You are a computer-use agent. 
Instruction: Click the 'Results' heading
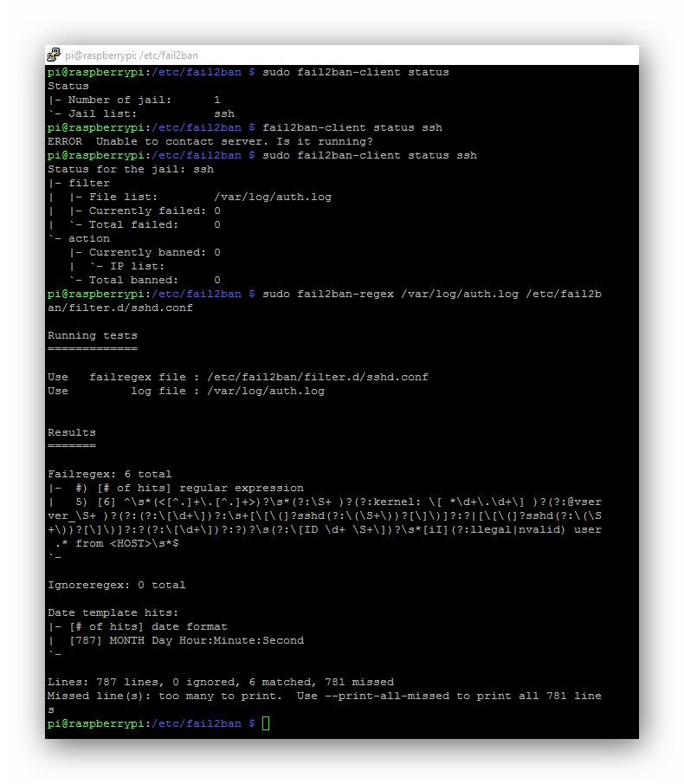[72, 432]
